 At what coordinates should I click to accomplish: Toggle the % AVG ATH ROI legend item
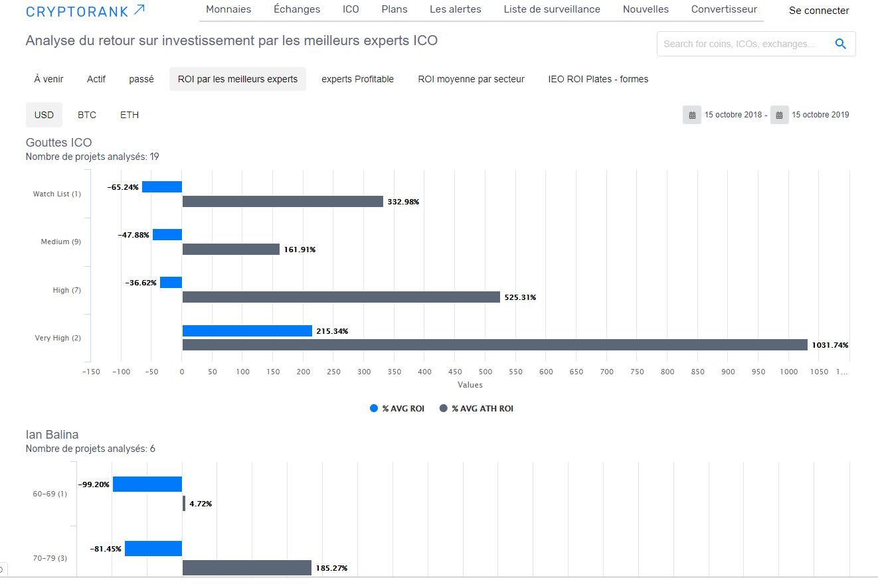pos(477,409)
